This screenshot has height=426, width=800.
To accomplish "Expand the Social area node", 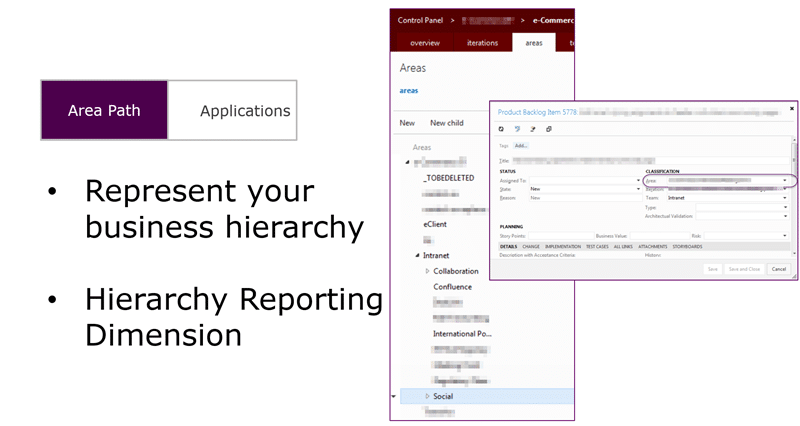I will [428, 396].
